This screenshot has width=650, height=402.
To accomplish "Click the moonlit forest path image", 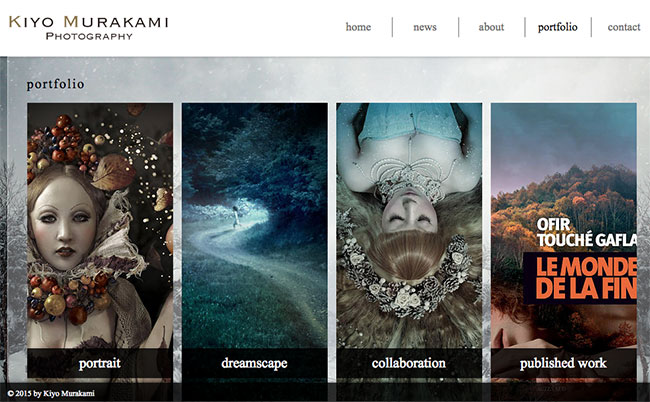I will pos(255,225).
